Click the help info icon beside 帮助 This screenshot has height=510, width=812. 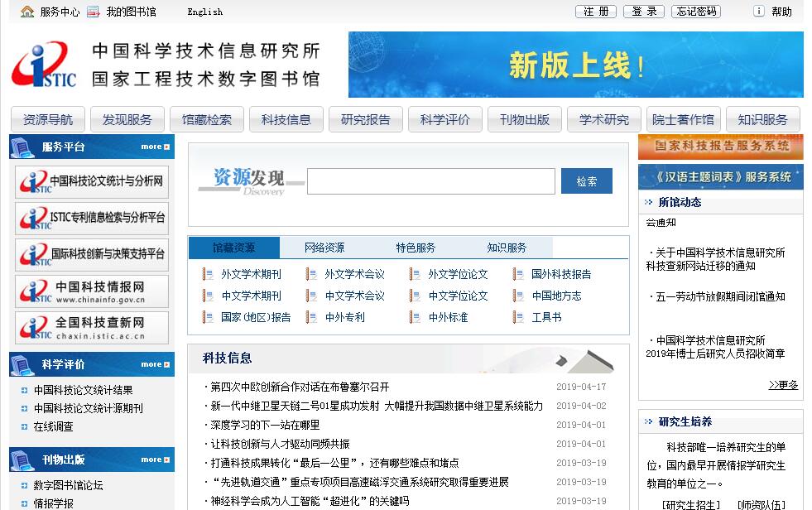tap(758, 12)
